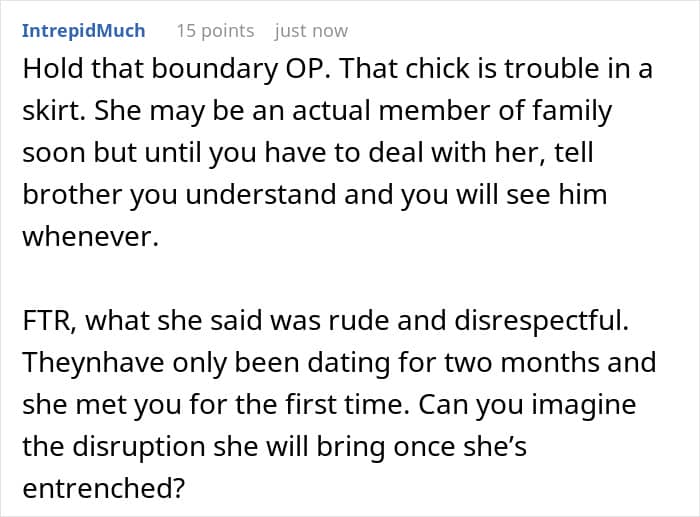Click the "just now" timestamp
Image resolution: width=700 pixels, height=517 pixels.
pos(311,30)
